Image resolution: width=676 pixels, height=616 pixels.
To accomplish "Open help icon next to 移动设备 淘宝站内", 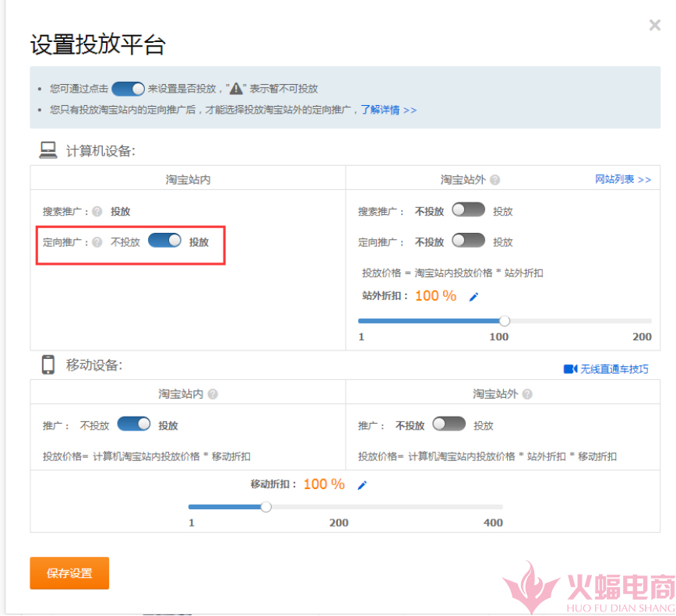I will coord(213,394).
